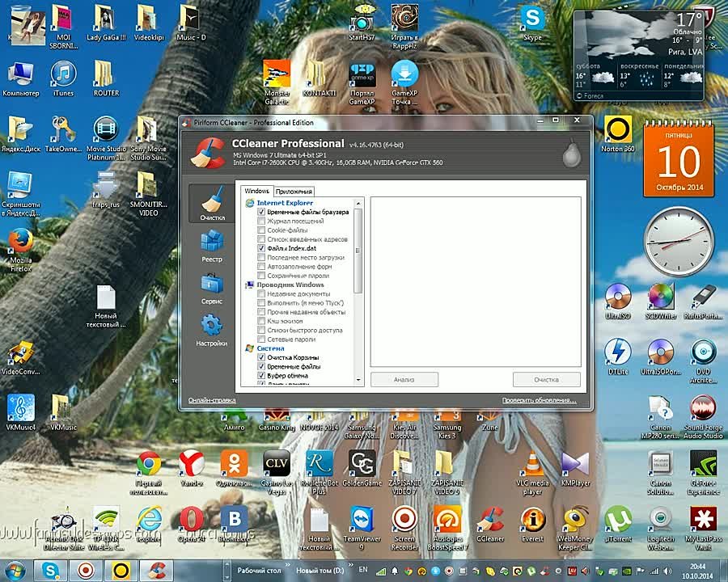Switch to the Приложения tab
This screenshot has width=728, height=582.
pyautogui.click(x=294, y=191)
